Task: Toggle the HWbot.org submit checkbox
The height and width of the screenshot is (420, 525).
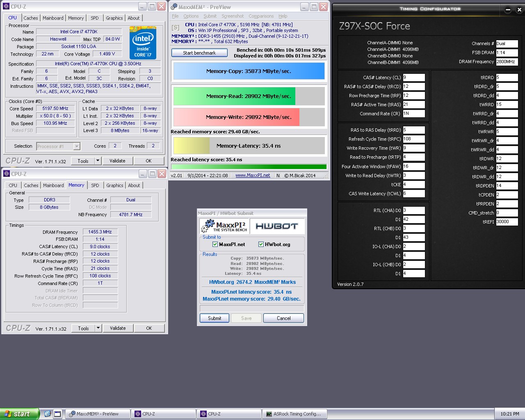Action: point(261,244)
